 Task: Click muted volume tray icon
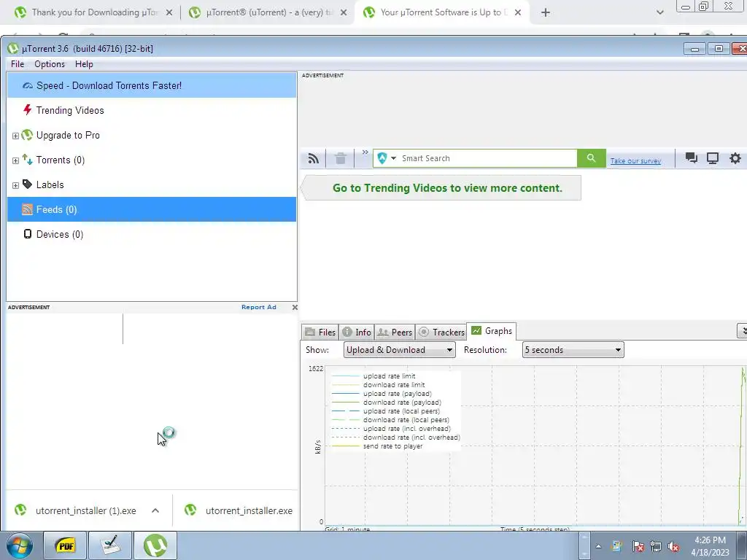coord(673,546)
